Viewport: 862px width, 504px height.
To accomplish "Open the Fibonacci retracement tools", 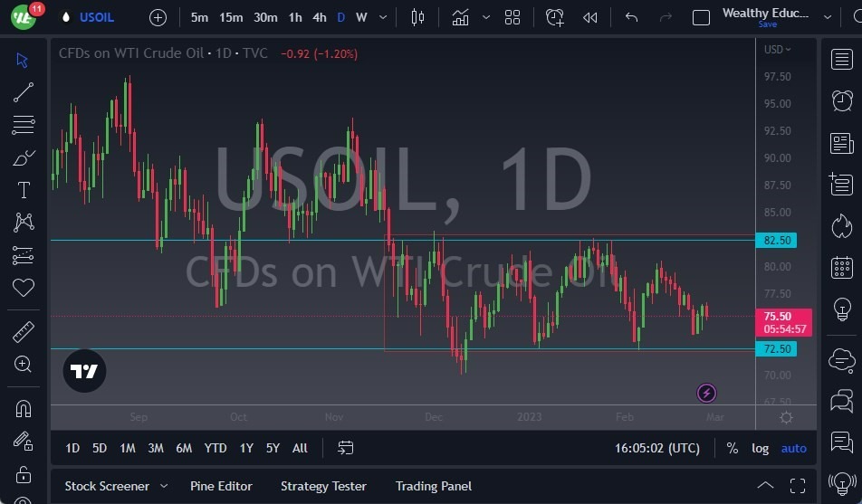I will pyautogui.click(x=24, y=125).
